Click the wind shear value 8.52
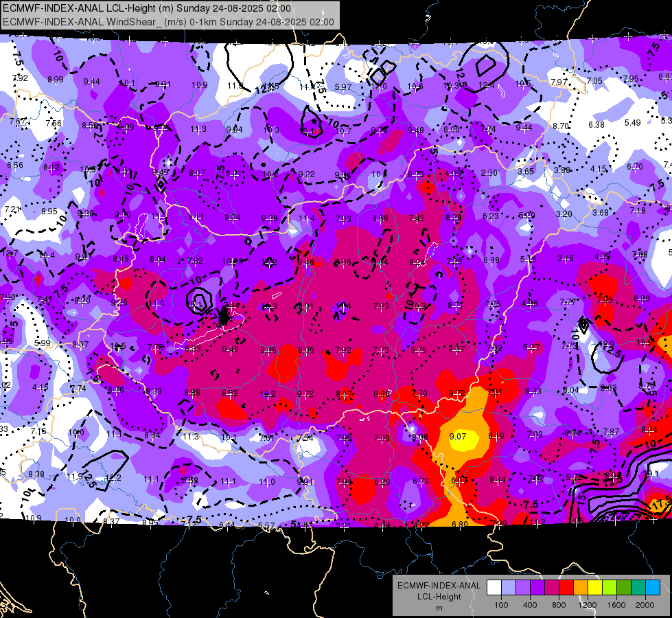This screenshot has width=672, height=618. click(230, 393)
